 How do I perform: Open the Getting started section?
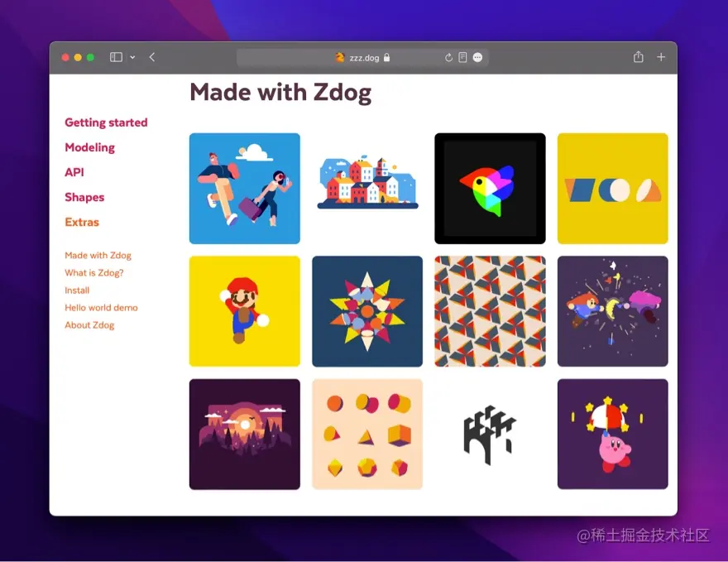[106, 122]
